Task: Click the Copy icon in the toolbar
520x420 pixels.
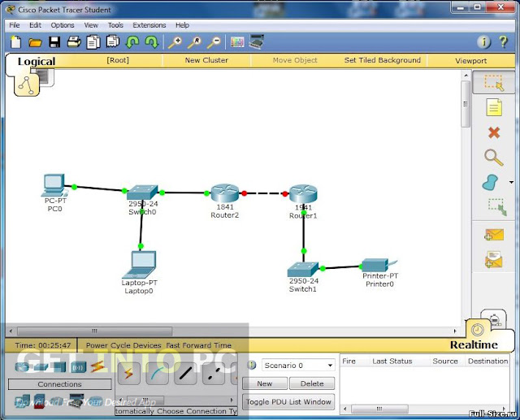Action: [93, 42]
